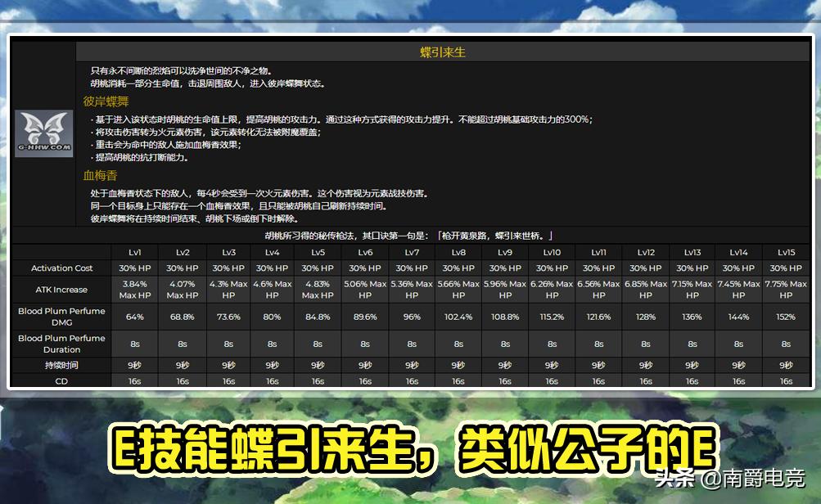Click the ATK Increase row label
Image resolution: width=821 pixels, height=504 pixels.
click(x=61, y=289)
